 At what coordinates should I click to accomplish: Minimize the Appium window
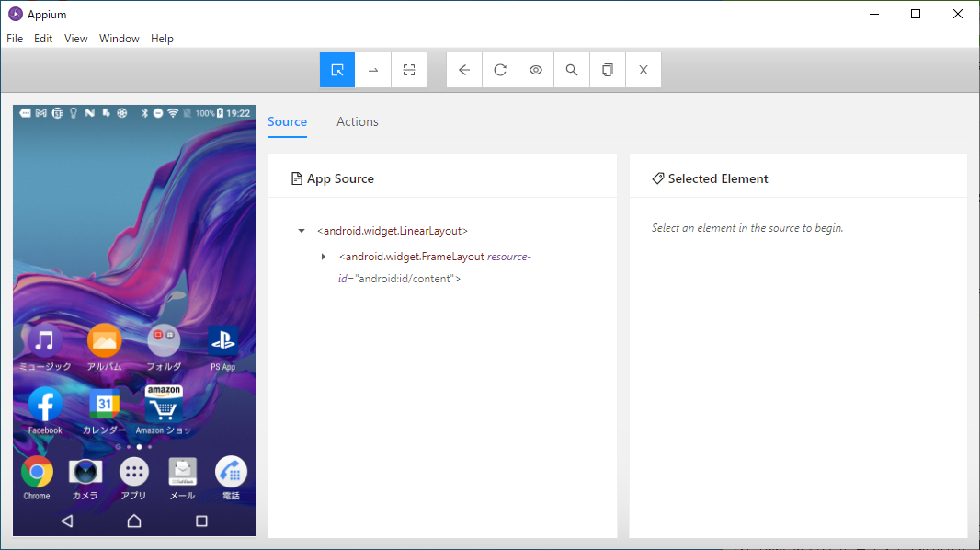pyautogui.click(x=874, y=14)
